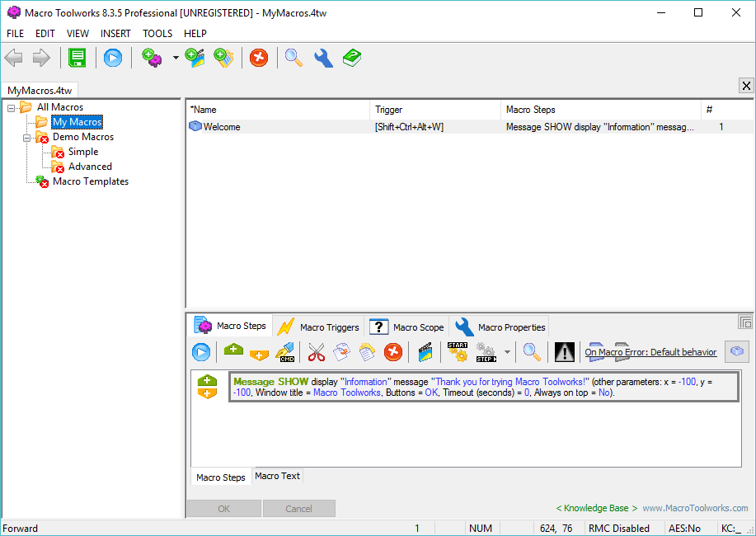Click the record clapperboard icon in editor toolbar
Screen dimensions: 756x536
pyautogui.click(x=425, y=352)
